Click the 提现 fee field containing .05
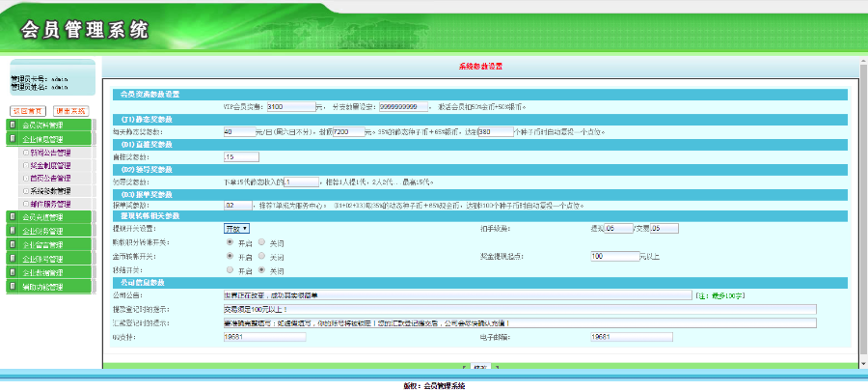868x391 pixels. tap(618, 228)
